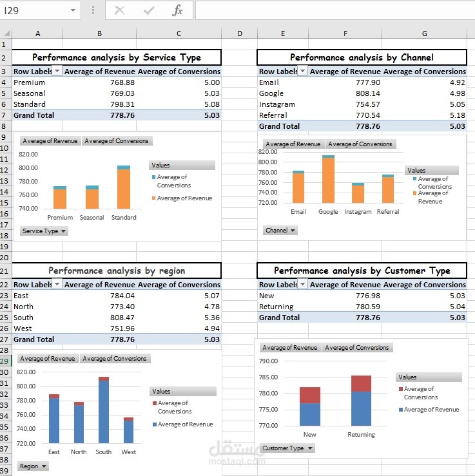Screen dimensions: 475x476
Task: Open the Customer Type chart field button
Action: coord(287,448)
